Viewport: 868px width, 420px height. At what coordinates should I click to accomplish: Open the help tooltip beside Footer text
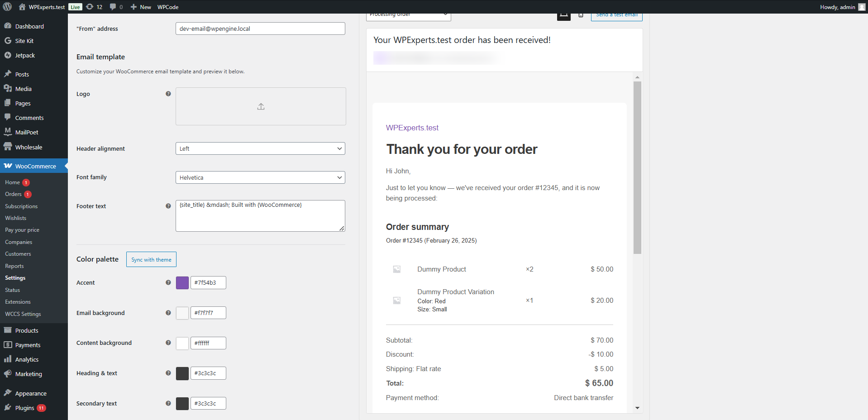click(x=168, y=206)
